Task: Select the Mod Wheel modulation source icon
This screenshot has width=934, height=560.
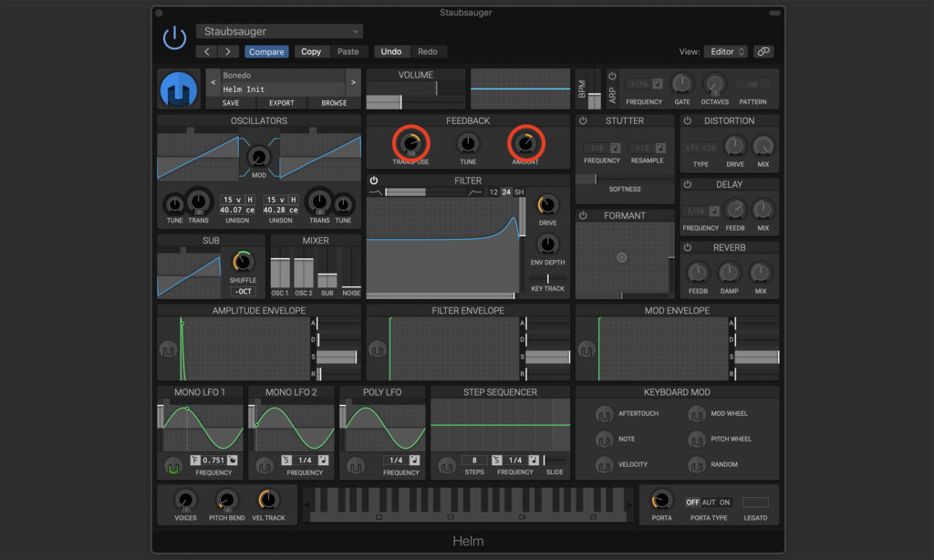Action: click(696, 414)
